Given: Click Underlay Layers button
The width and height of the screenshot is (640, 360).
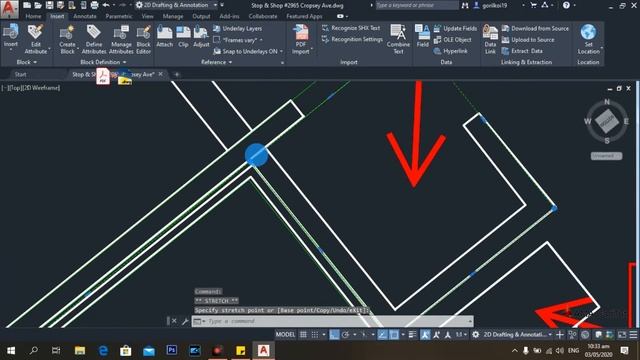Looking at the screenshot, I should 238,29.
